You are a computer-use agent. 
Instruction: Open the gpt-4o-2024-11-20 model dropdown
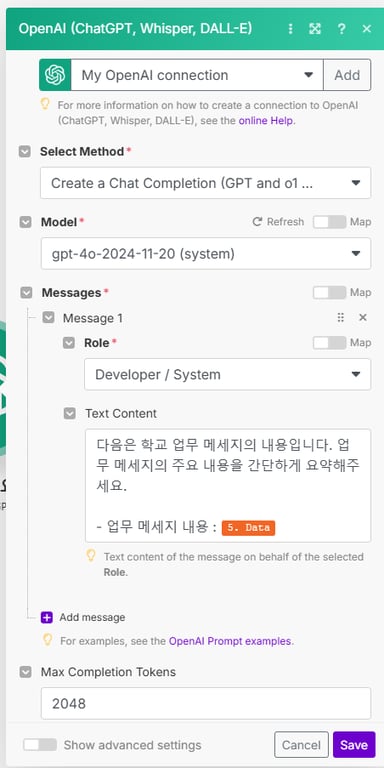pos(205,254)
